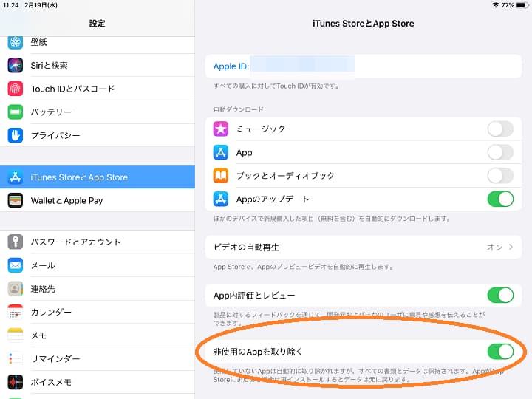Screen dimensions: 532x399
Task: Tap the Passwords key icon
Action: click(x=16, y=242)
